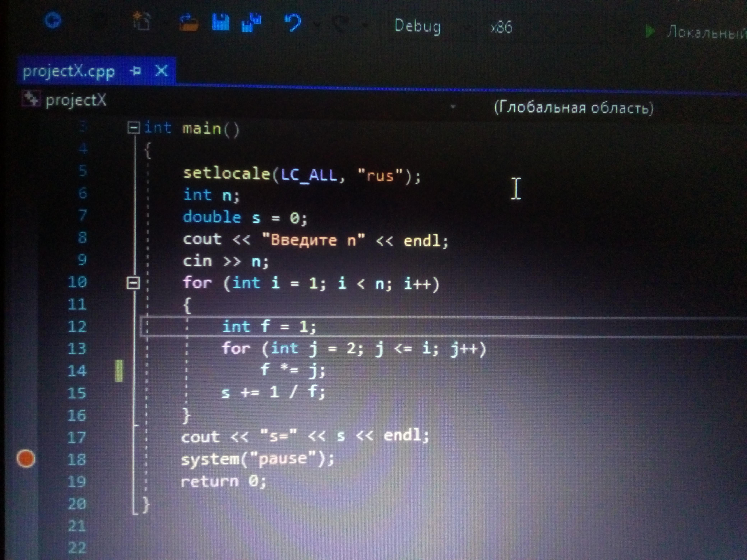Open the x86 platform dropdown
Image resolution: width=747 pixels, height=560 pixels.
(x=501, y=27)
